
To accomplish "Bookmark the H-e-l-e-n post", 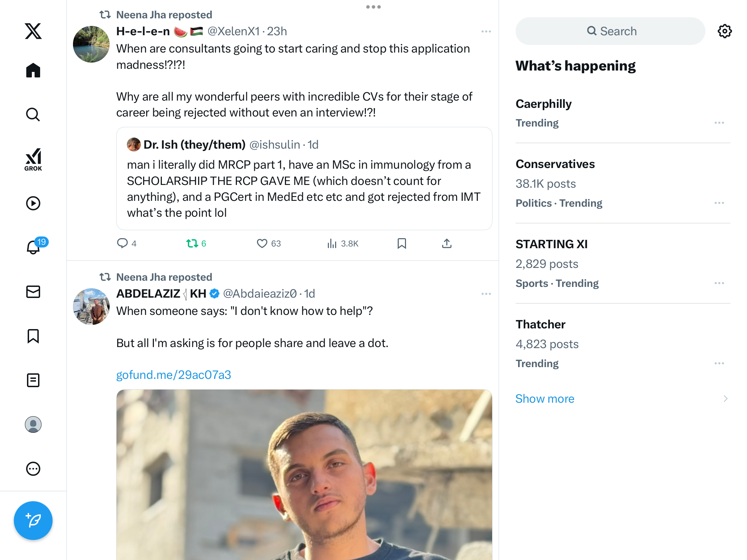I will pyautogui.click(x=402, y=244).
